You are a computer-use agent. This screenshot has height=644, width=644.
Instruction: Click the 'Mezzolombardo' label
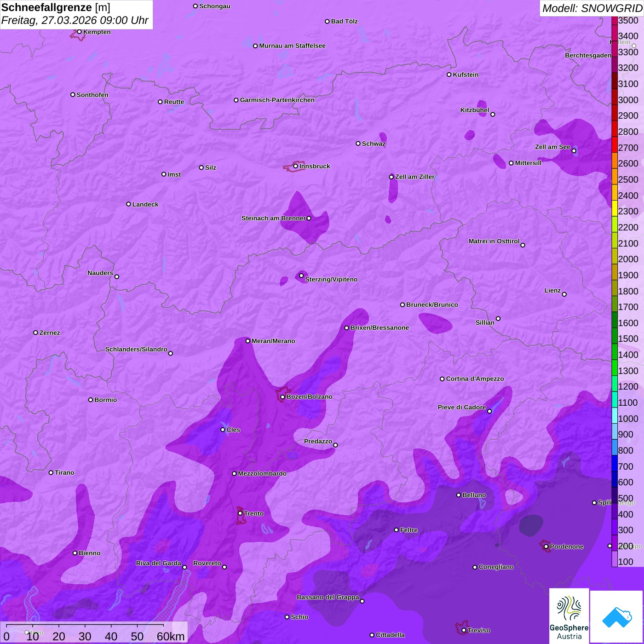[x=262, y=473]
